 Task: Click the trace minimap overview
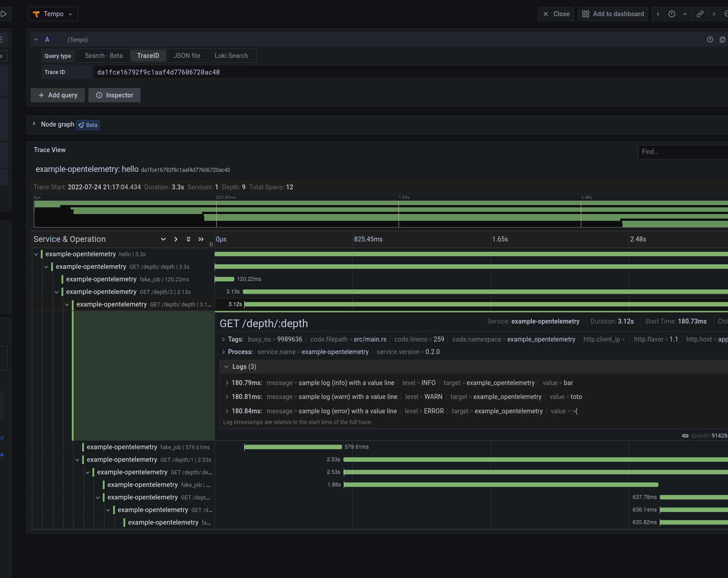(381, 214)
